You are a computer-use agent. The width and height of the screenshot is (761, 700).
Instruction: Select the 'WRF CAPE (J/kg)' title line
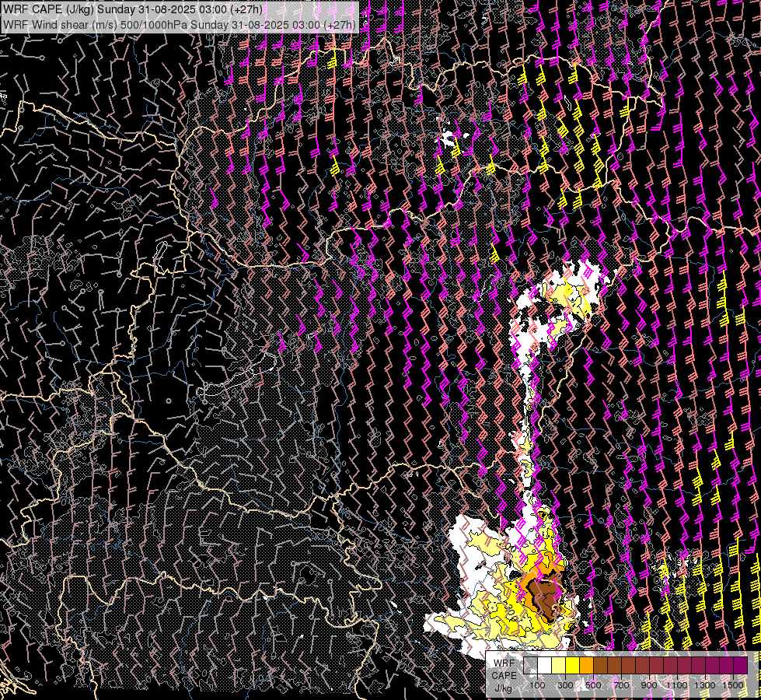[x=133, y=9]
